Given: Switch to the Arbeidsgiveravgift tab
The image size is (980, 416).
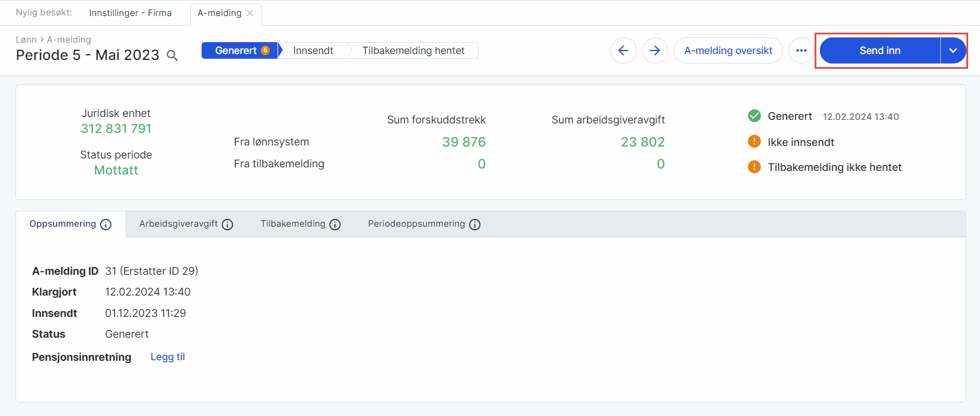Looking at the screenshot, I should 178,224.
